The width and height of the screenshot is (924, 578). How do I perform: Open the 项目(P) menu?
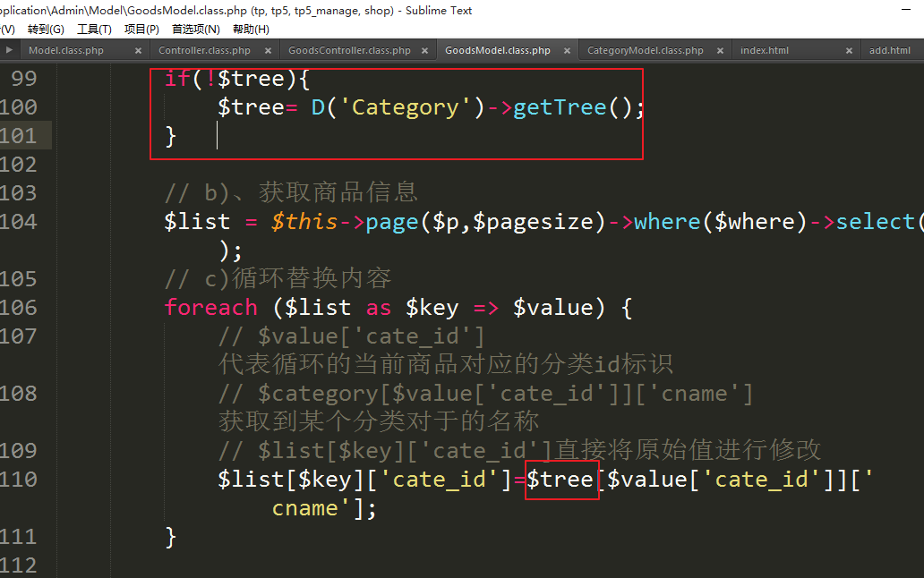(x=141, y=30)
